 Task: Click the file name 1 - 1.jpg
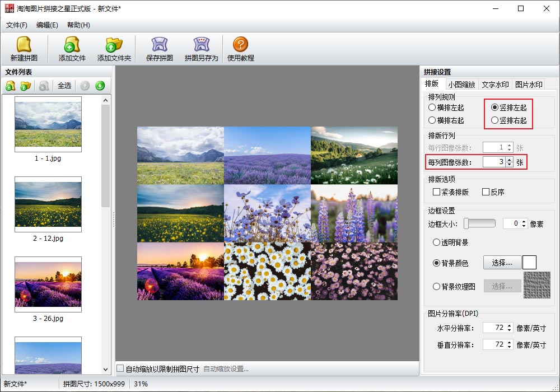tap(48, 158)
